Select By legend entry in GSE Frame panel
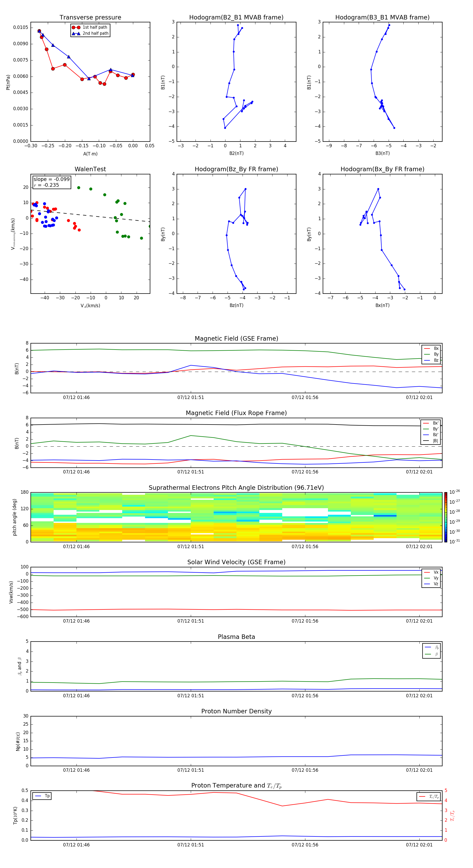 (431, 355)
